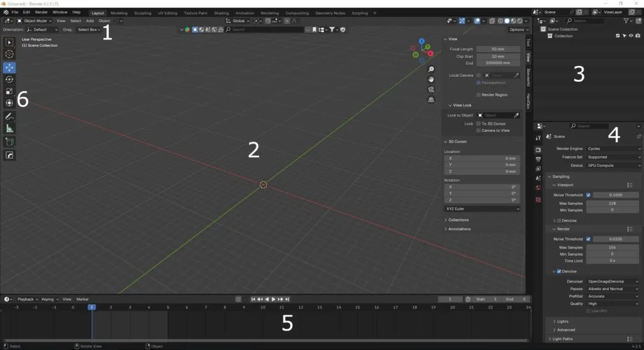Select the Annotate pencil tool
Image resolution: width=644 pixels, height=350 pixels.
[x=9, y=117]
